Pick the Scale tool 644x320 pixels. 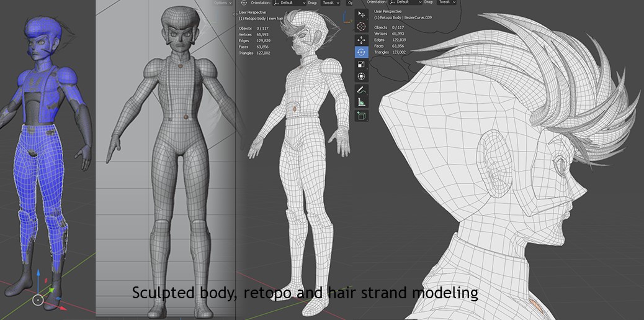361,65
